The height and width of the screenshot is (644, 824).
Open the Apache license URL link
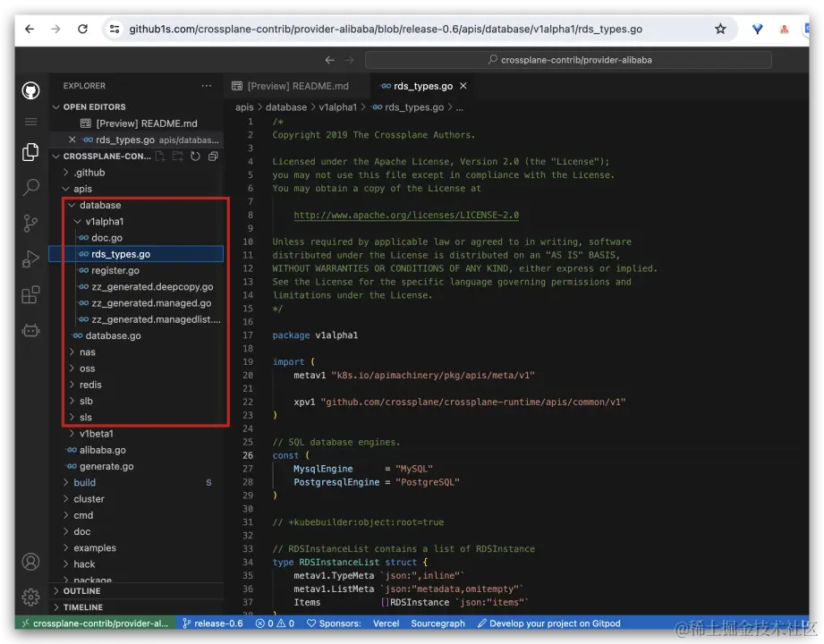coord(406,215)
